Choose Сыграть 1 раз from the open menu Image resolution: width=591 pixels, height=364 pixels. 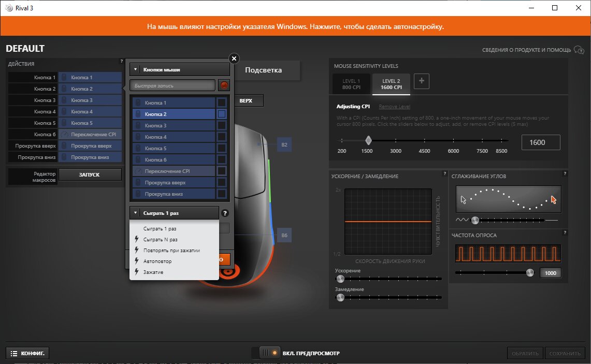click(x=174, y=229)
